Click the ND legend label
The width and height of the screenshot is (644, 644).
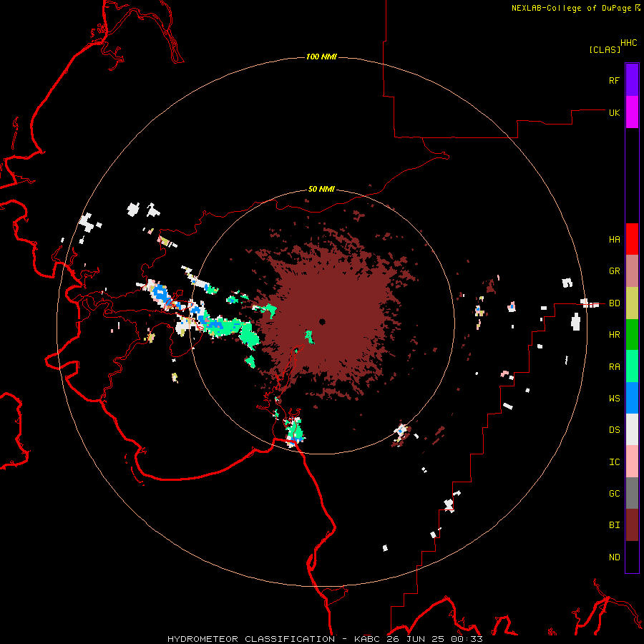[x=614, y=557]
